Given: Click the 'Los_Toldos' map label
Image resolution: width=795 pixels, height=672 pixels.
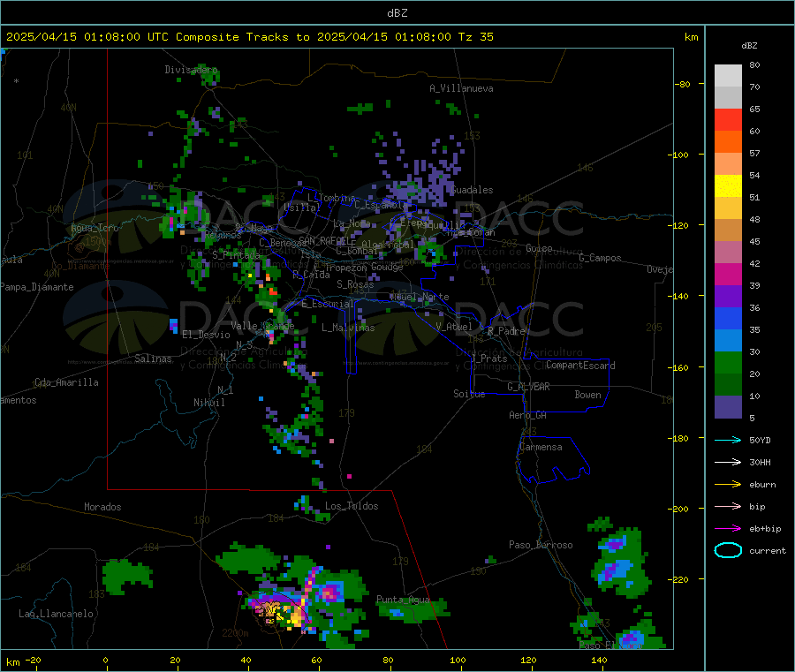Looking at the screenshot, I should pos(352,506).
